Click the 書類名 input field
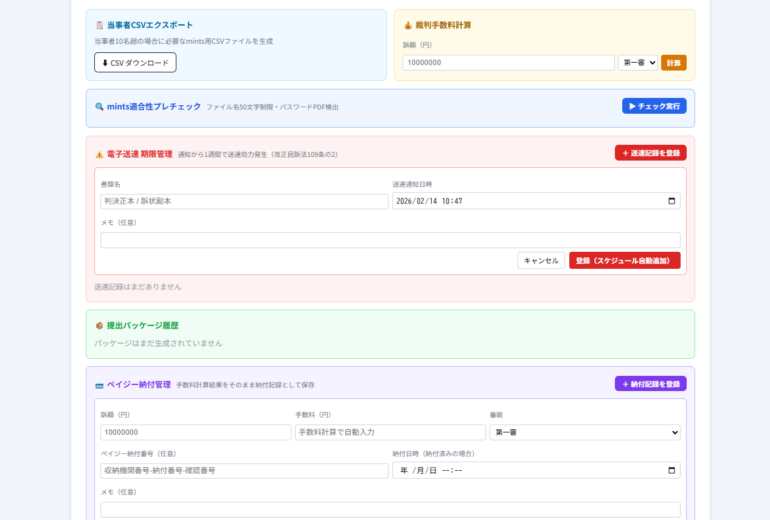This screenshot has height=520, width=770. tap(244, 201)
